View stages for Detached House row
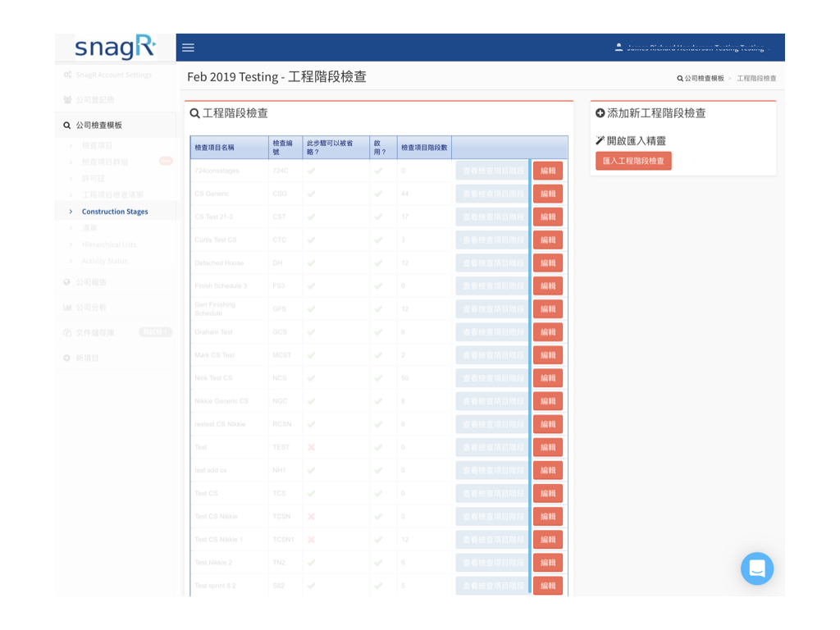 click(x=492, y=263)
